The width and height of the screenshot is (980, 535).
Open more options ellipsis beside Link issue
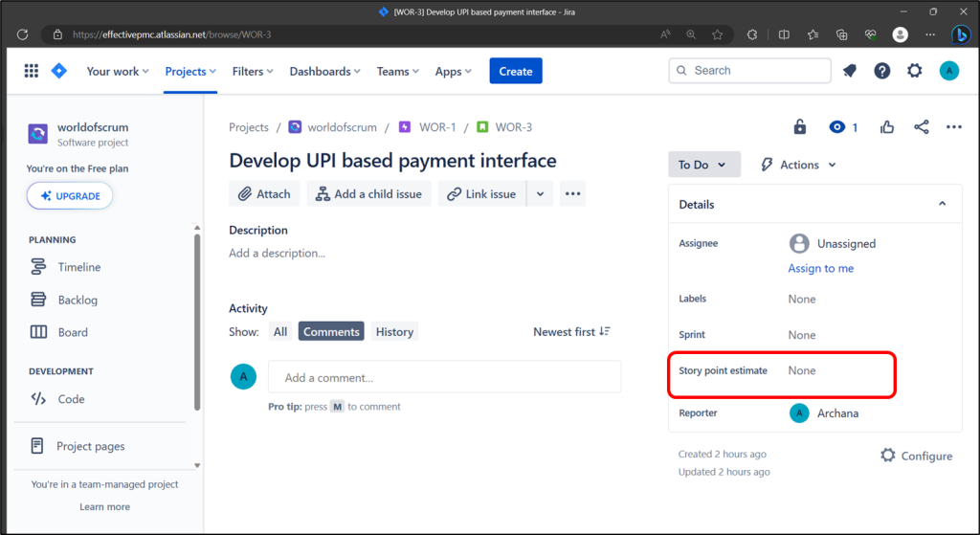(x=572, y=193)
